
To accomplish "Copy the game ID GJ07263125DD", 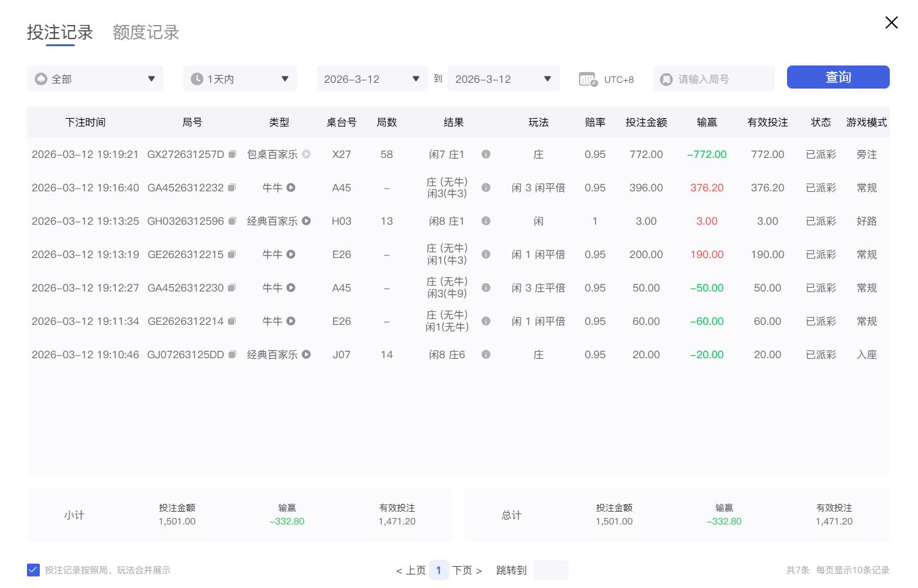I will click(x=232, y=354).
